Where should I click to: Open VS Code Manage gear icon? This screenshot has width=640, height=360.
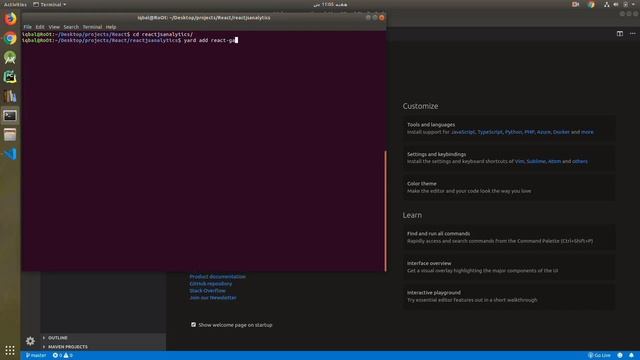click(30, 341)
